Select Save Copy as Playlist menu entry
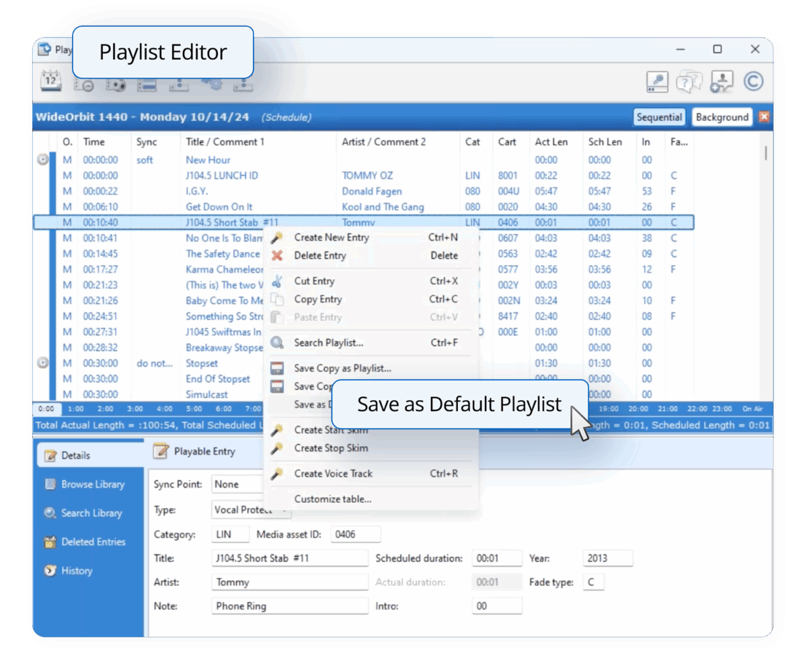Screen dimensions: 807x672 (x=342, y=368)
